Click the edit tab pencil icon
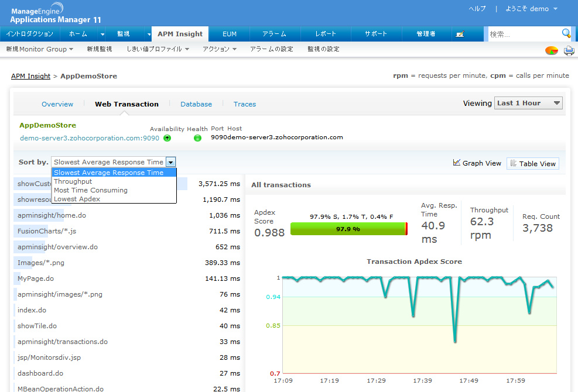 click(x=460, y=35)
